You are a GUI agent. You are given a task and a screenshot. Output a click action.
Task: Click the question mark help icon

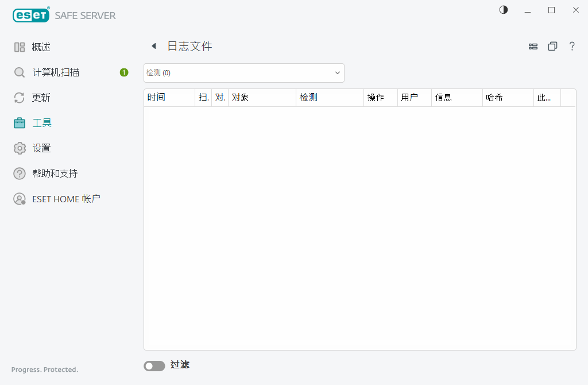point(572,46)
